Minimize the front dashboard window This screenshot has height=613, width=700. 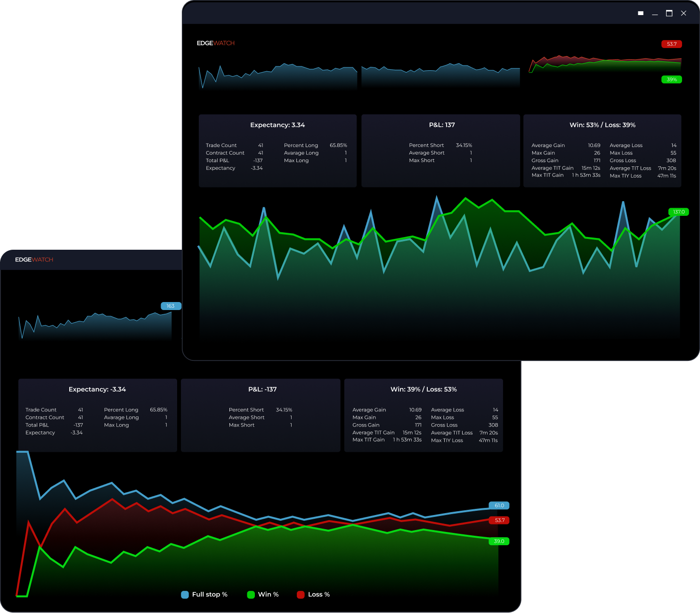655,14
